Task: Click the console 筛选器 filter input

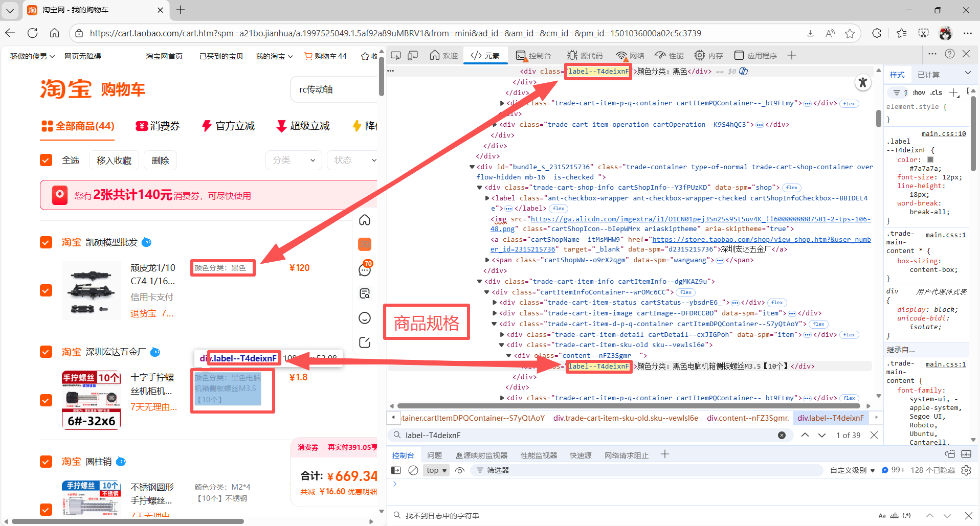Action: tap(647, 470)
